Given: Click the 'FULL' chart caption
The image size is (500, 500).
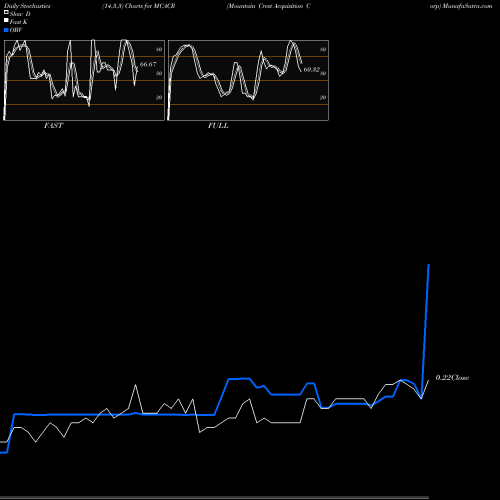Looking at the screenshot, I should [218, 126].
